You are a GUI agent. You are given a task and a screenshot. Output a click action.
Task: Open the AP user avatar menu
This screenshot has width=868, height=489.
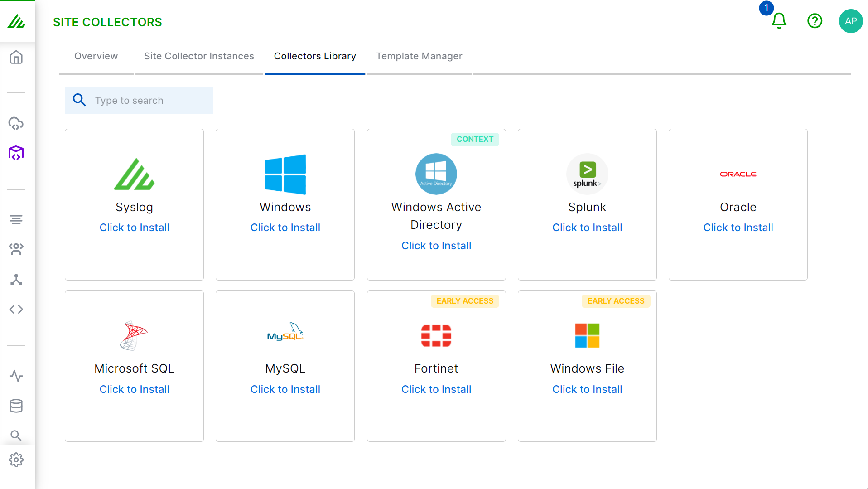click(850, 21)
